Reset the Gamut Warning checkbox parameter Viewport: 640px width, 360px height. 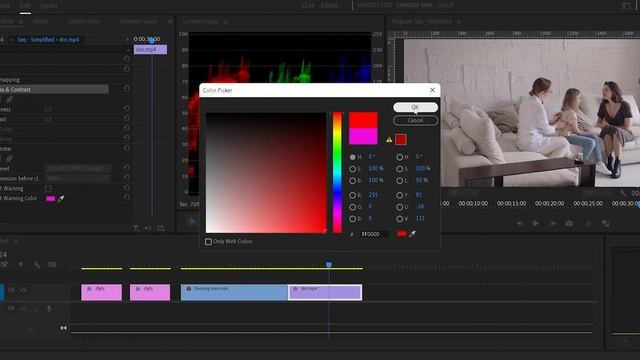pyautogui.click(x=127, y=188)
